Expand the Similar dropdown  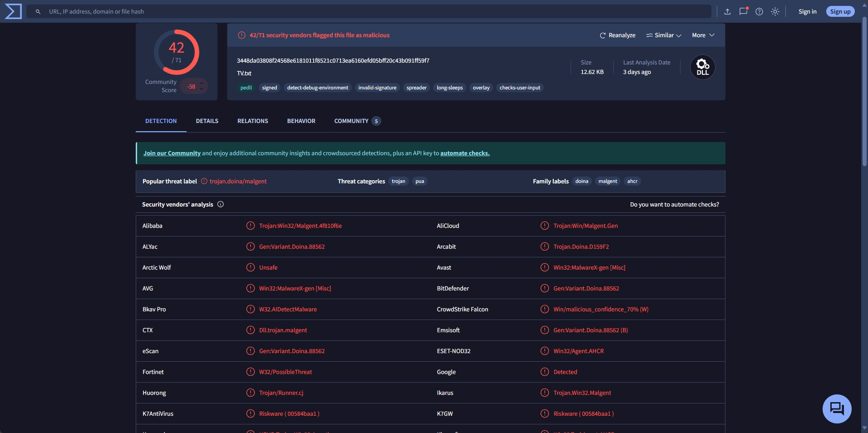[x=663, y=35]
